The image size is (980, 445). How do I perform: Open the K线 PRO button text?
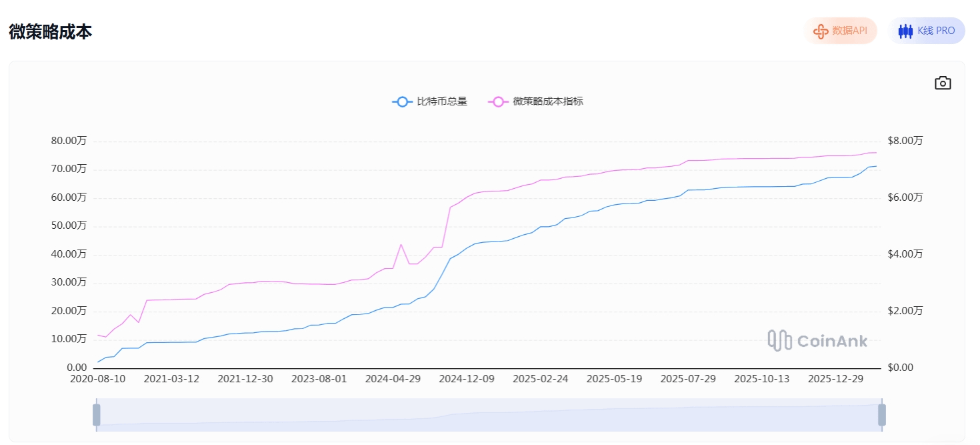pyautogui.click(x=936, y=31)
